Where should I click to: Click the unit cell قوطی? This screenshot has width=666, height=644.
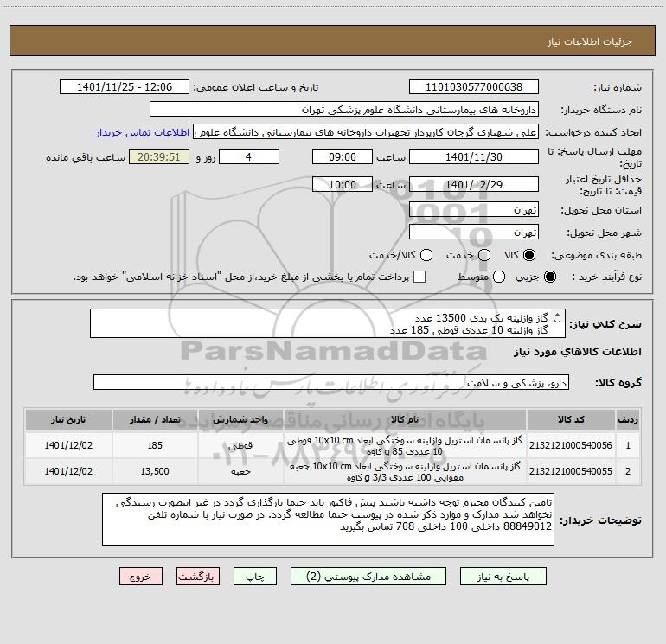tap(240, 445)
